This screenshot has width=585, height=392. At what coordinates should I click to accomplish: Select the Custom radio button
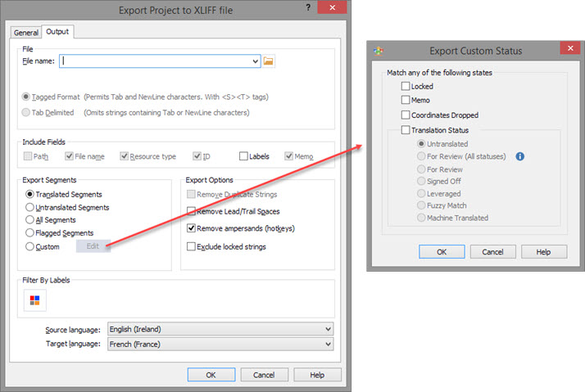(29, 246)
